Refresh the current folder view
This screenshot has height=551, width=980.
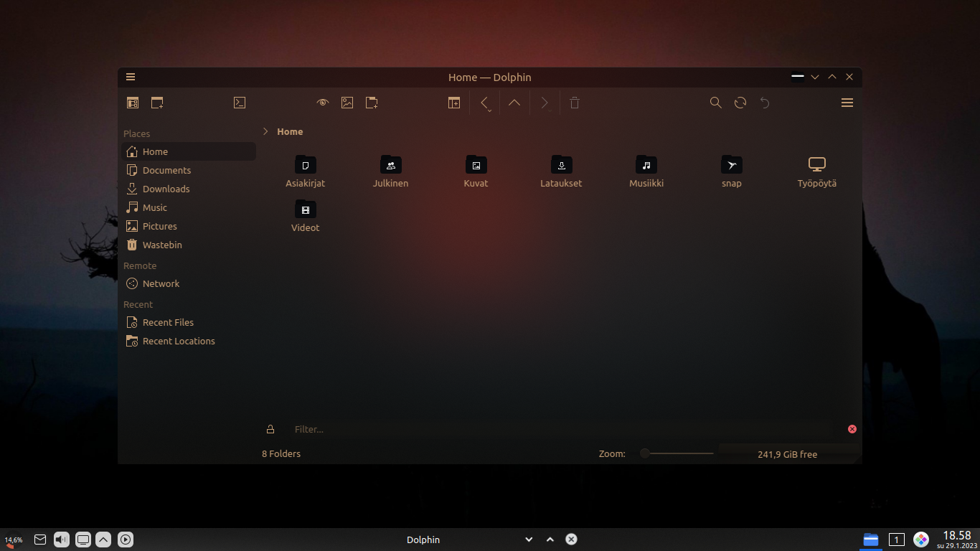740,103
